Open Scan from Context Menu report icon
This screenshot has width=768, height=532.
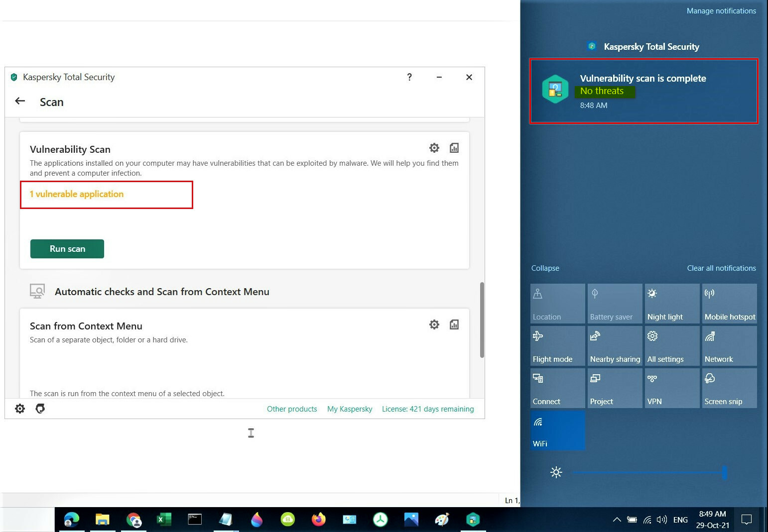(x=454, y=324)
